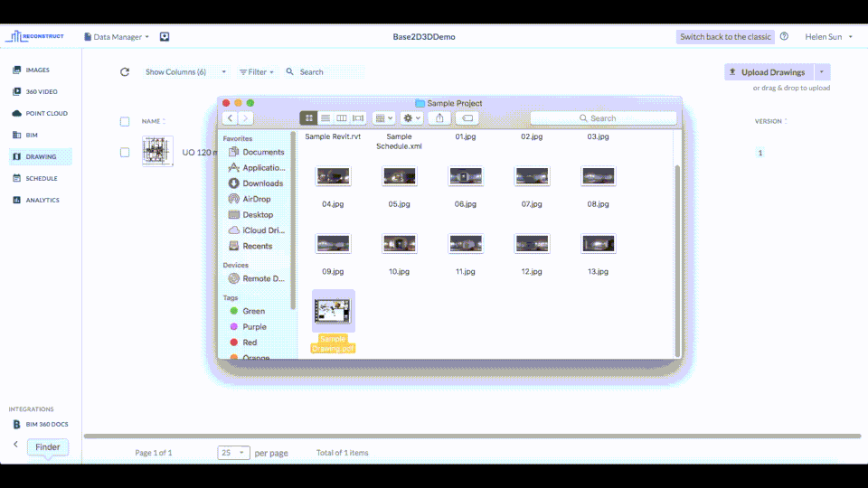Open Finder arrange-by dropdown
The image size is (868, 488).
[x=383, y=117]
